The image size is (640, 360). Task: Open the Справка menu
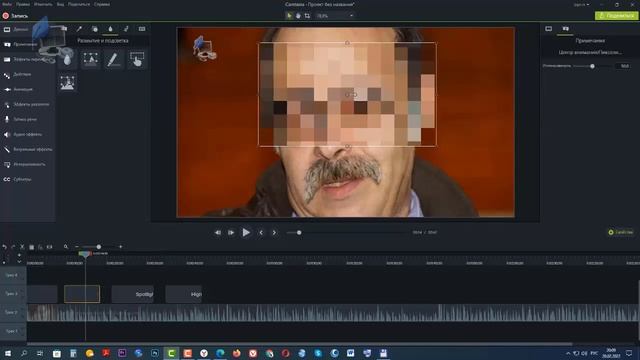click(102, 4)
